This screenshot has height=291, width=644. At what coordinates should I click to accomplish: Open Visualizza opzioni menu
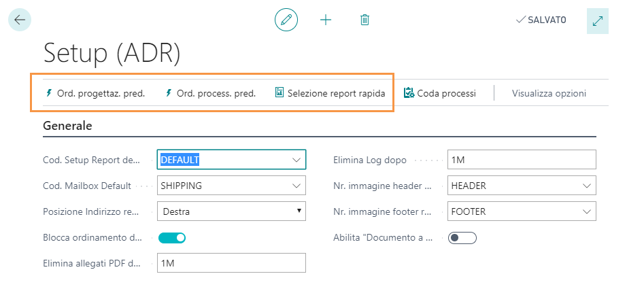(x=549, y=93)
